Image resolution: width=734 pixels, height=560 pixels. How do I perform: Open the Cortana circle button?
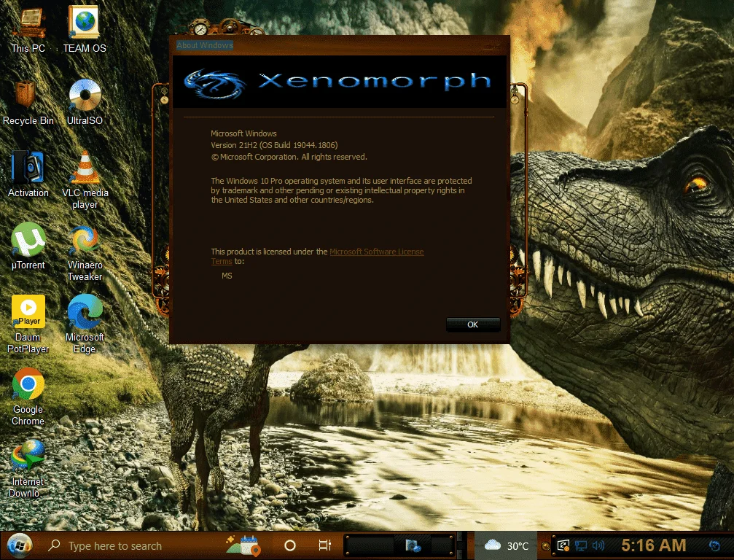(290, 545)
